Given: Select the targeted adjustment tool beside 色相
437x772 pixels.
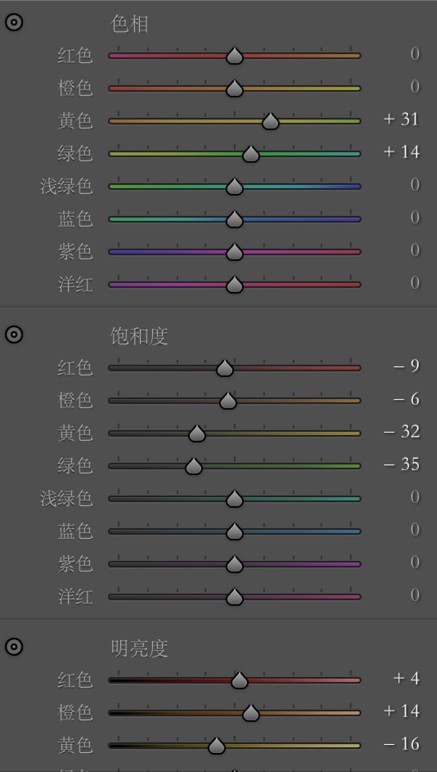Looking at the screenshot, I should (14, 23).
